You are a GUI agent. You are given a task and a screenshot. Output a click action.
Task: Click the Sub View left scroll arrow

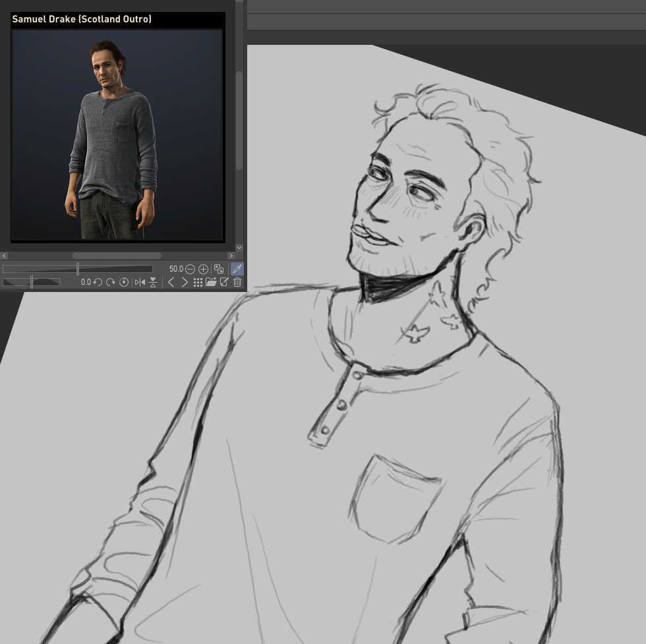click(5, 256)
